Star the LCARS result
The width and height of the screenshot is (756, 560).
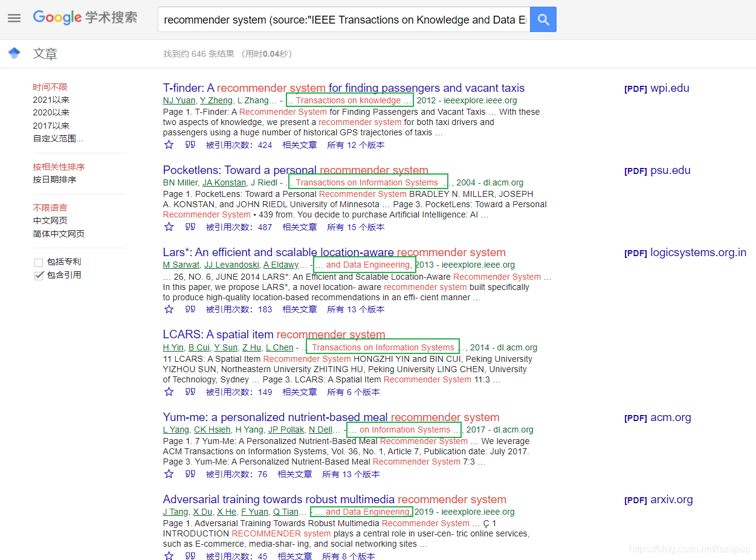click(x=169, y=392)
